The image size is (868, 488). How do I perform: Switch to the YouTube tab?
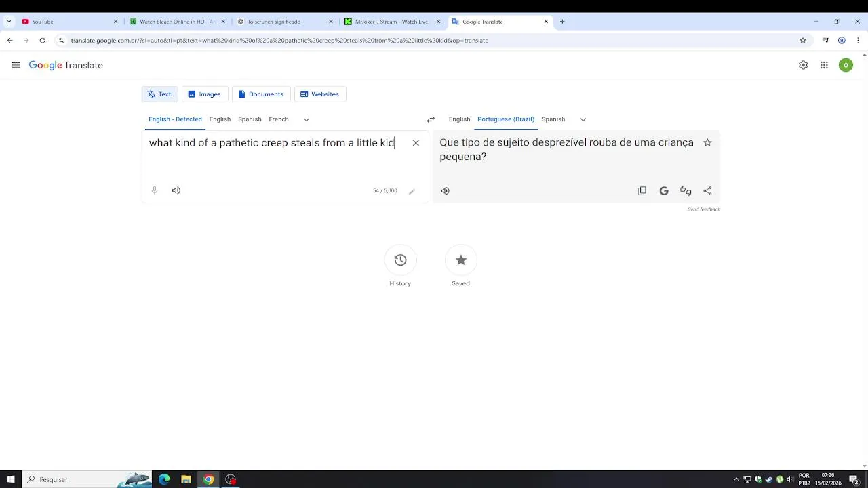68,22
